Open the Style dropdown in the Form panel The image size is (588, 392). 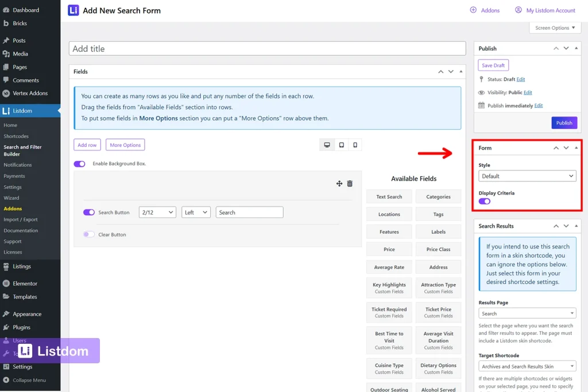527,175
